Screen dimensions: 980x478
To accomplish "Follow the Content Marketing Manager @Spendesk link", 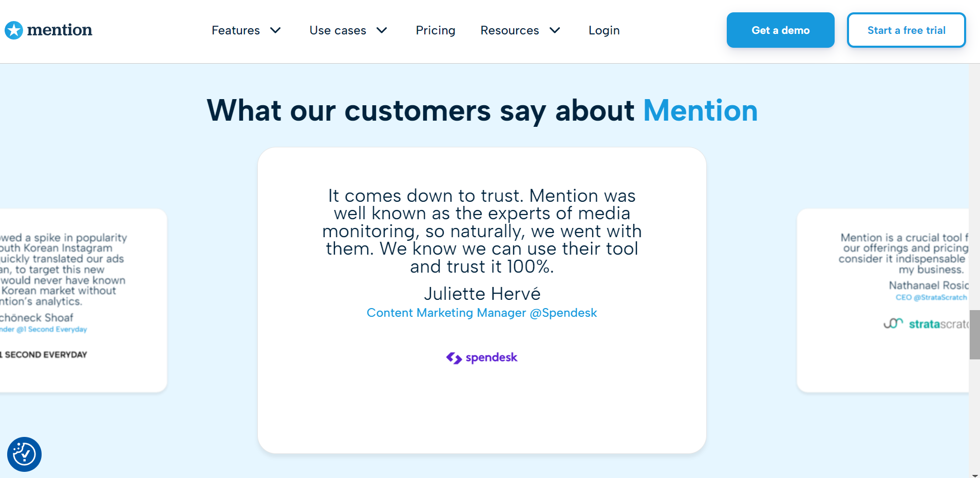I will 482,313.
